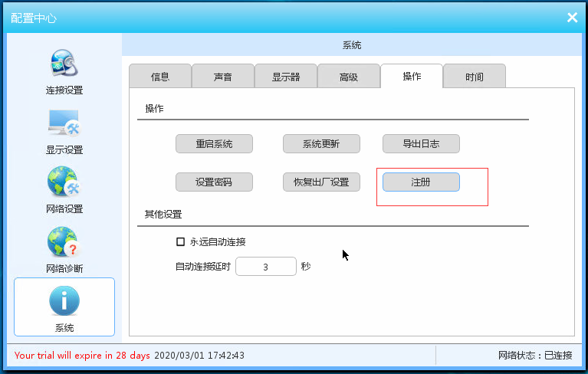Switch to the 声音 tab
588x374 pixels.
point(222,77)
